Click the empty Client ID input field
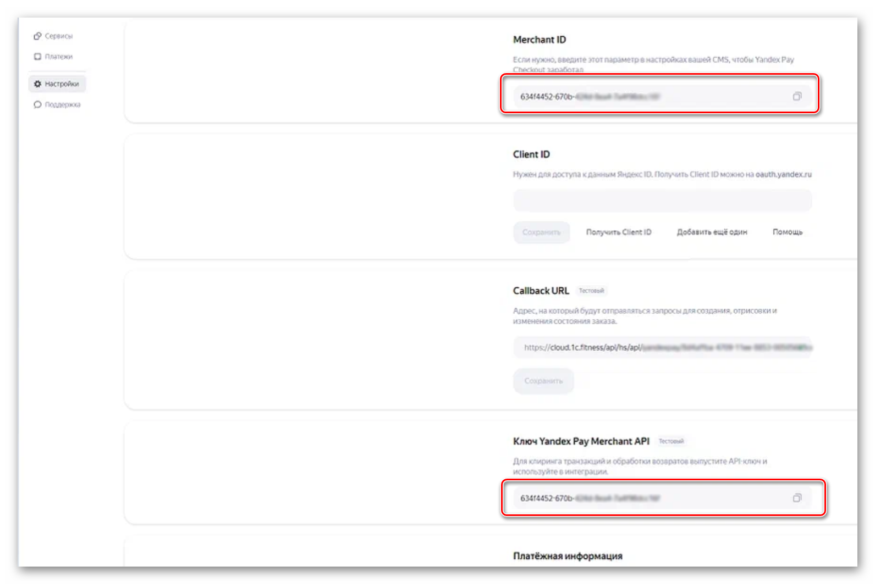The width and height of the screenshot is (875, 588). pyautogui.click(x=662, y=201)
